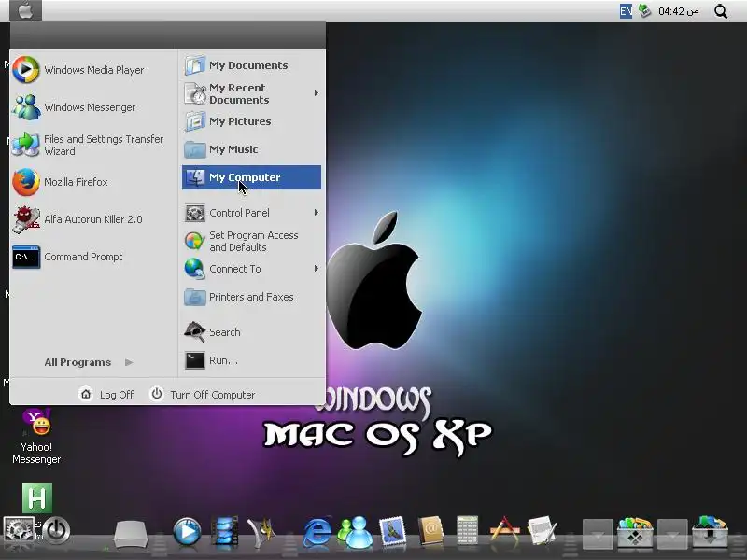The height and width of the screenshot is (560, 747).
Task: Click Turn Off Computer button
Action: pos(203,394)
